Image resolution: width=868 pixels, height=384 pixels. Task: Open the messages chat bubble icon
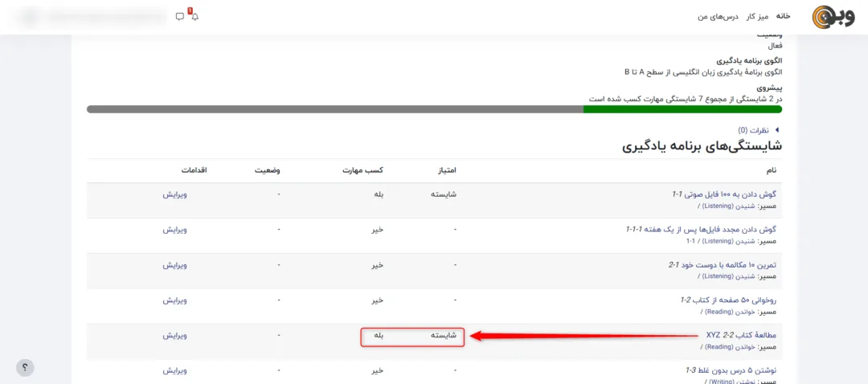click(180, 16)
